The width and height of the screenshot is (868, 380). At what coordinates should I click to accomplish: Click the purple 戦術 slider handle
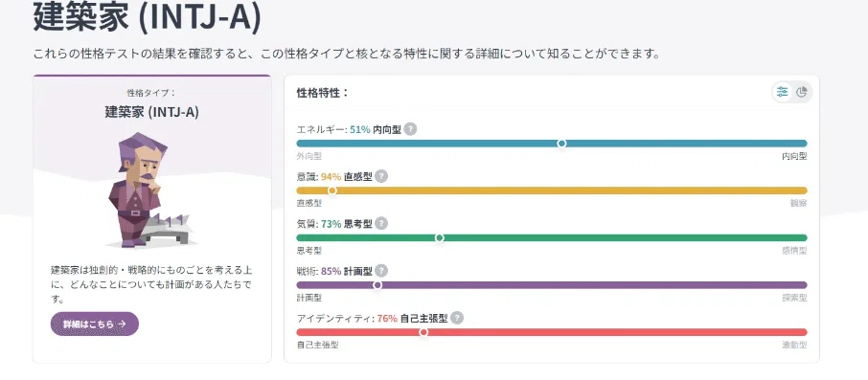(377, 285)
